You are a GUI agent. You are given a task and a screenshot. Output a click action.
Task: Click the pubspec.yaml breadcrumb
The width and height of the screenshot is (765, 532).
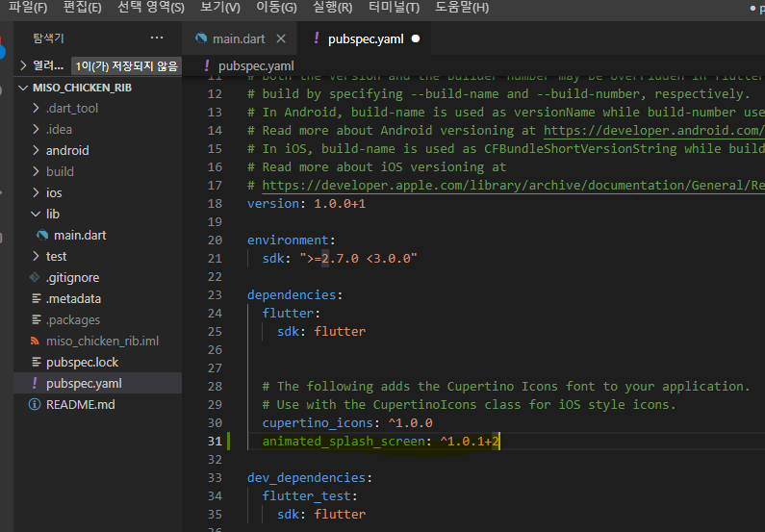(256, 65)
